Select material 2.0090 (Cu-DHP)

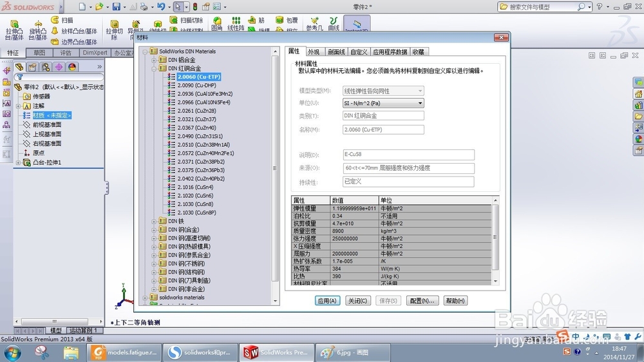pos(196,86)
